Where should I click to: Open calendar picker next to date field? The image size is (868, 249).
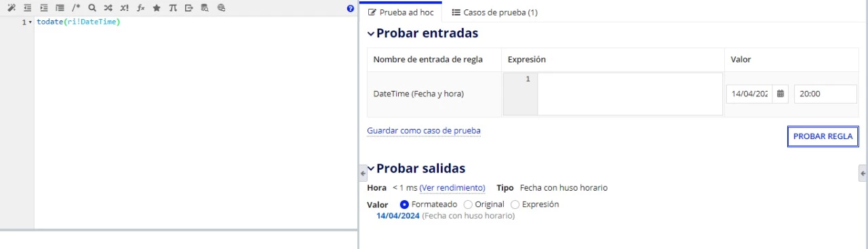tap(781, 94)
